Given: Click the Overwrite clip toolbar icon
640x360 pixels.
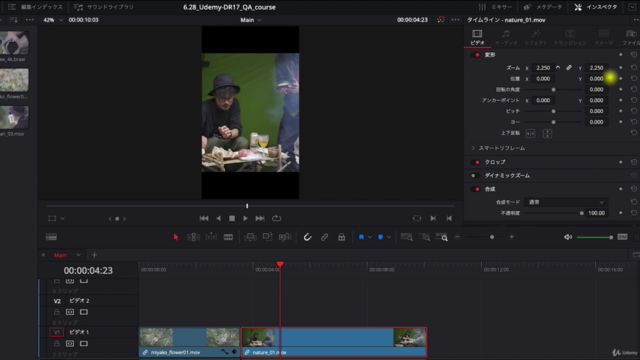Looking at the screenshot, I should 267,237.
